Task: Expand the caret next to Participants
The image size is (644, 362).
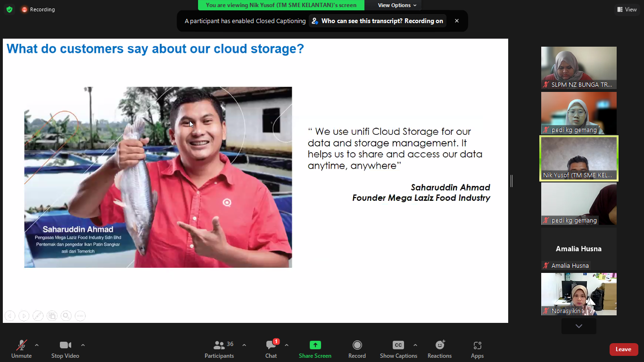Action: (x=244, y=345)
